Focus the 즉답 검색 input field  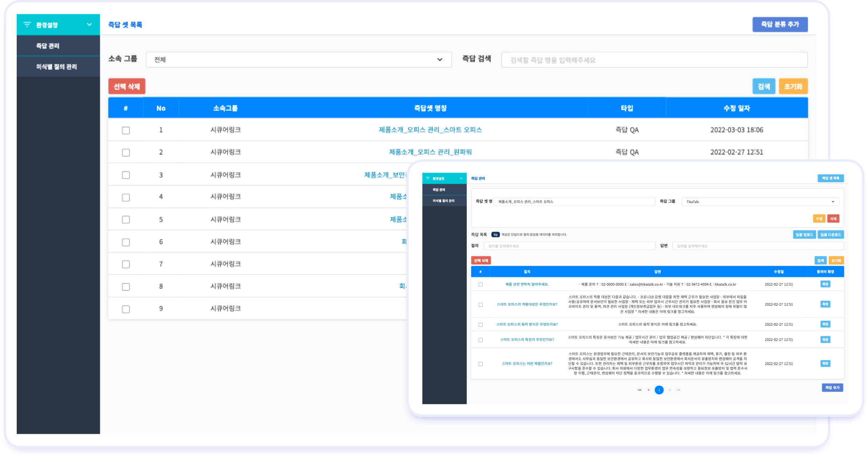654,60
